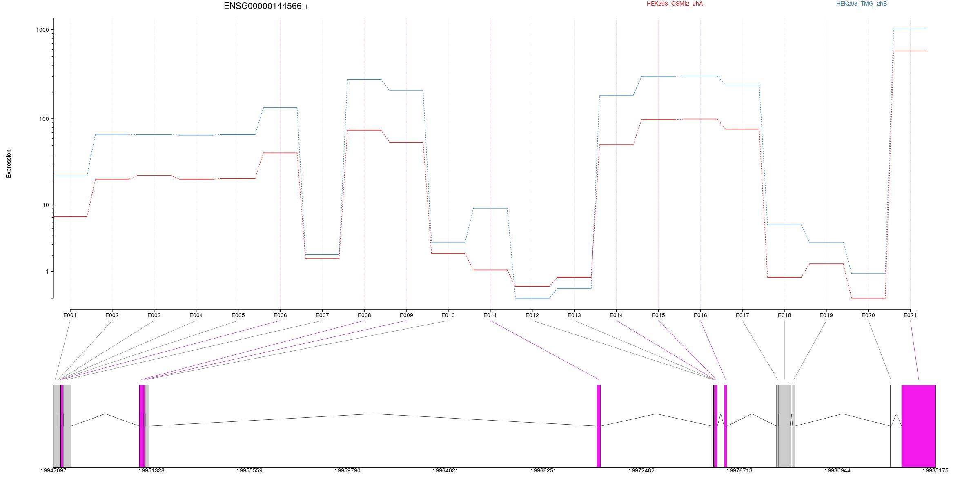
Task: Select exon label E016
Action: coord(700,315)
